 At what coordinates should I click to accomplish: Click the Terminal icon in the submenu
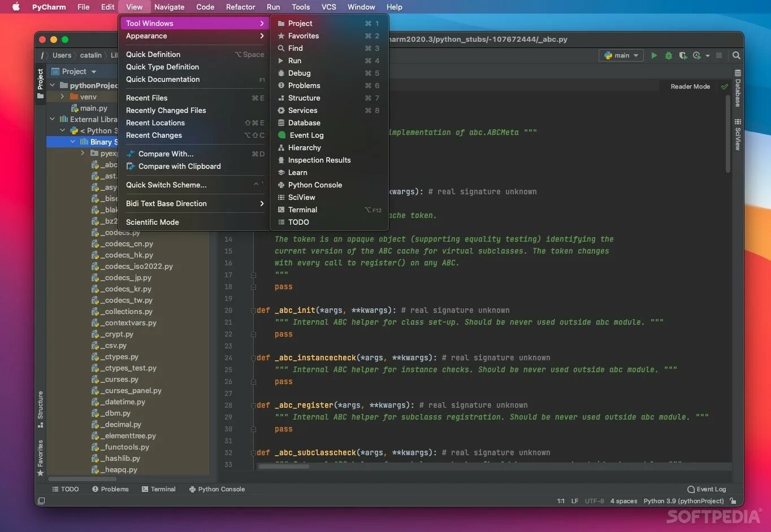coord(281,210)
